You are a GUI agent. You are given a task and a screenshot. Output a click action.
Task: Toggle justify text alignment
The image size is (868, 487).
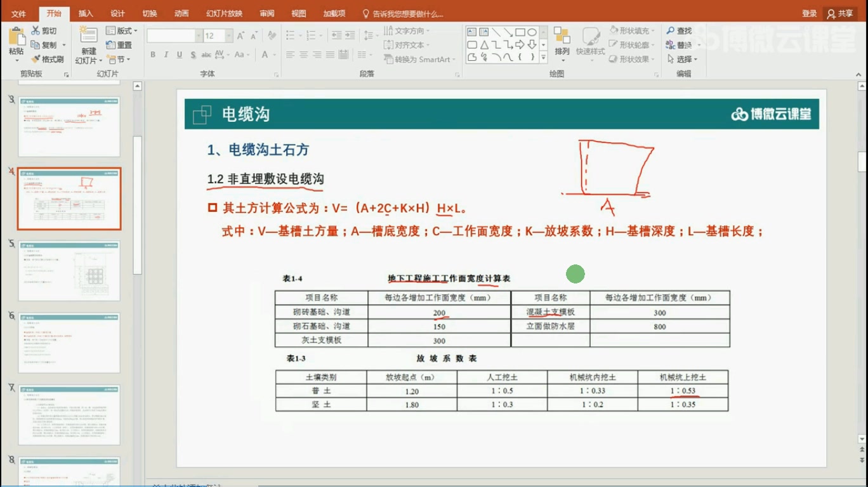[x=330, y=55]
